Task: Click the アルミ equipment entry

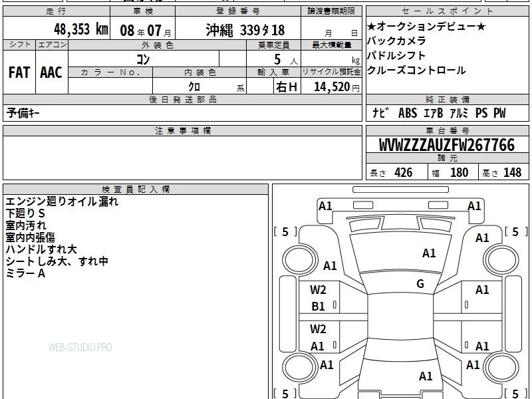Action: click(x=459, y=113)
